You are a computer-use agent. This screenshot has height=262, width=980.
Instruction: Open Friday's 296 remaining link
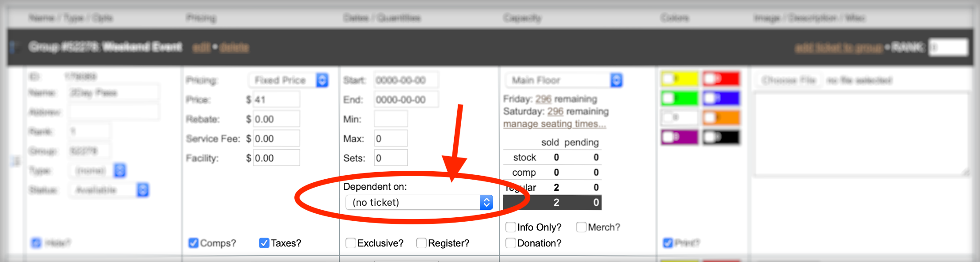(543, 99)
